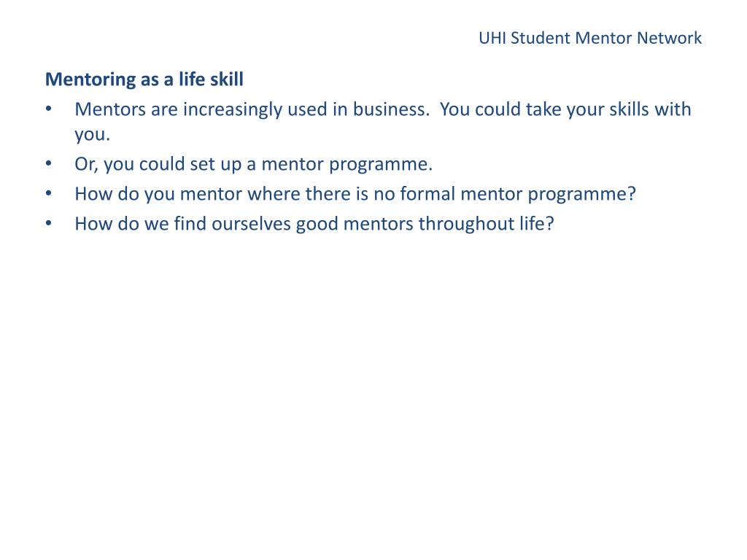Select the 'no formal mentor programme' question line
747x560 pixels.
355,194
